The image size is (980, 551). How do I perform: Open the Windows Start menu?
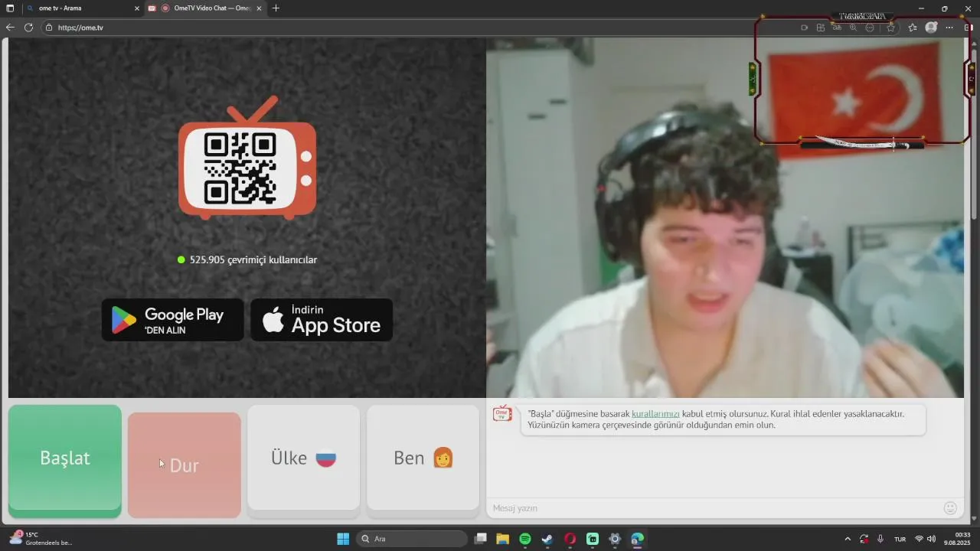[x=343, y=539]
